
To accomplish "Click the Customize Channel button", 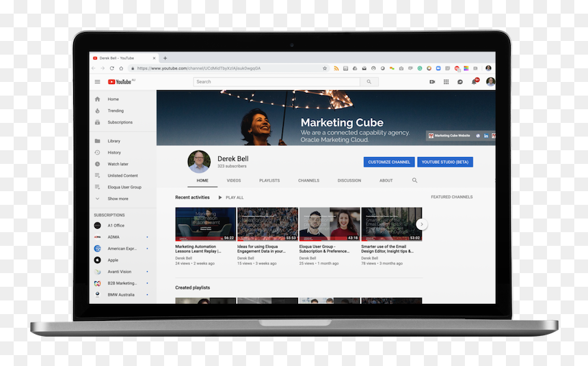I will point(389,162).
